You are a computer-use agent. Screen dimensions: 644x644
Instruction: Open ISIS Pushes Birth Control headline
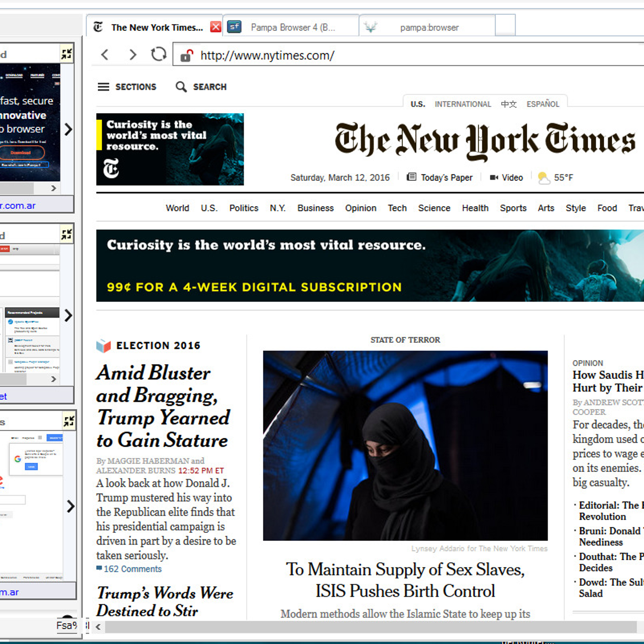(405, 580)
